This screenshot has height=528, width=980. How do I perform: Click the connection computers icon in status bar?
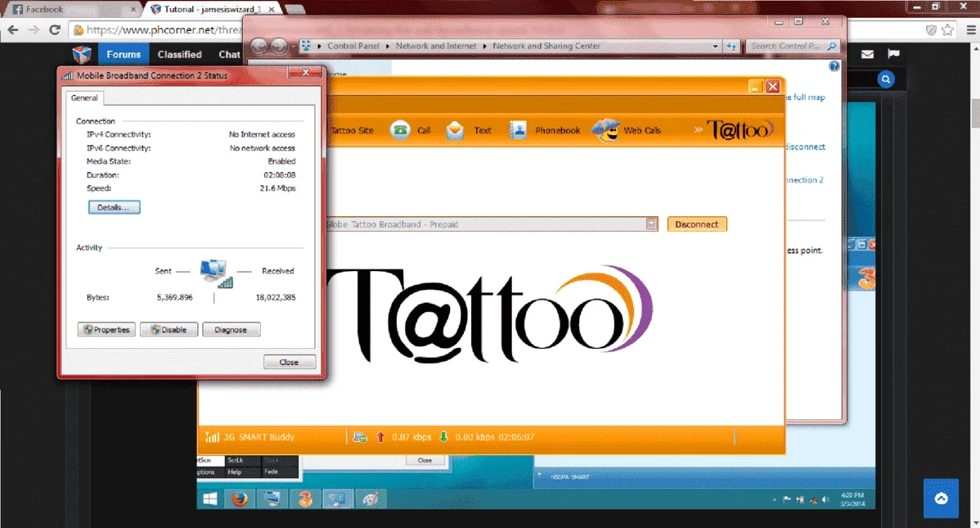(359, 437)
